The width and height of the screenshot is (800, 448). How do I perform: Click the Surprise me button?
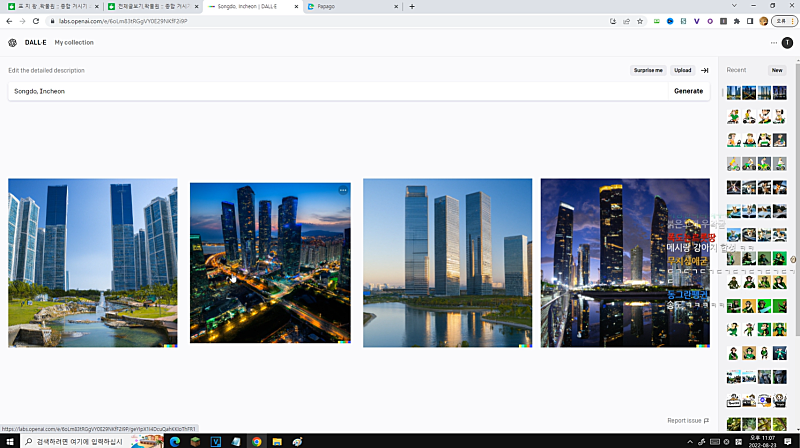click(648, 71)
